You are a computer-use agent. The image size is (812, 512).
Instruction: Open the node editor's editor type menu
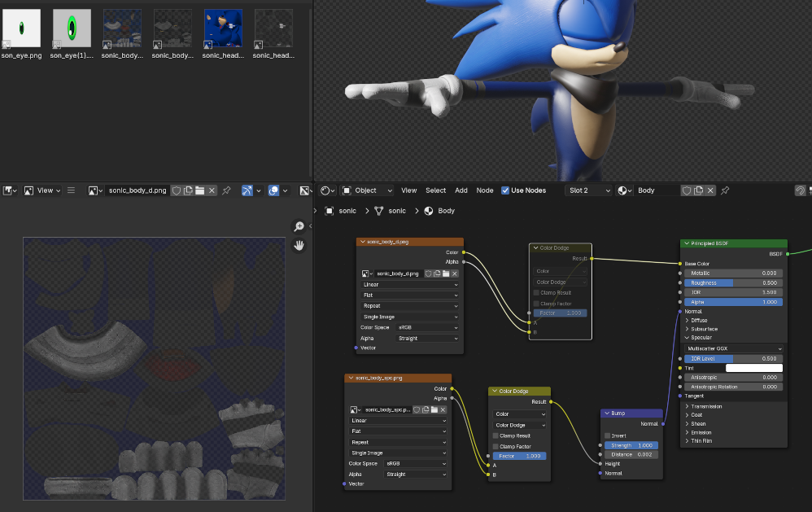(328, 190)
